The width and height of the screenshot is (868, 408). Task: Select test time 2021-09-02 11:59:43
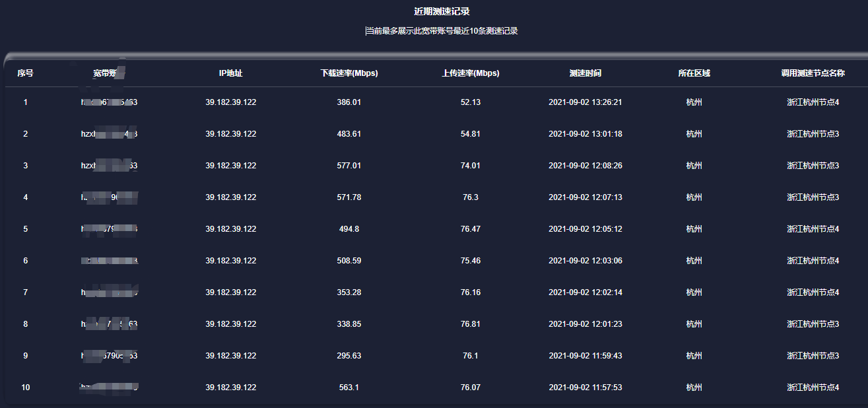pyautogui.click(x=585, y=356)
